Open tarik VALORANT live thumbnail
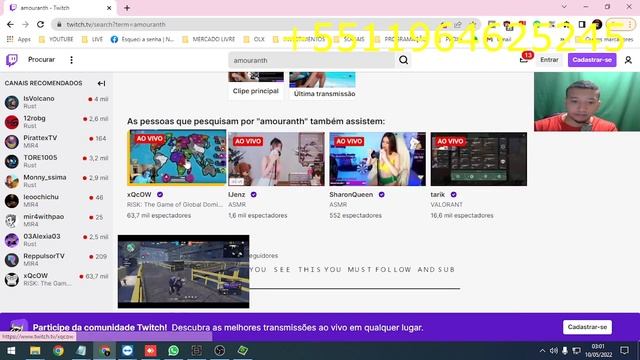 pyautogui.click(x=479, y=159)
